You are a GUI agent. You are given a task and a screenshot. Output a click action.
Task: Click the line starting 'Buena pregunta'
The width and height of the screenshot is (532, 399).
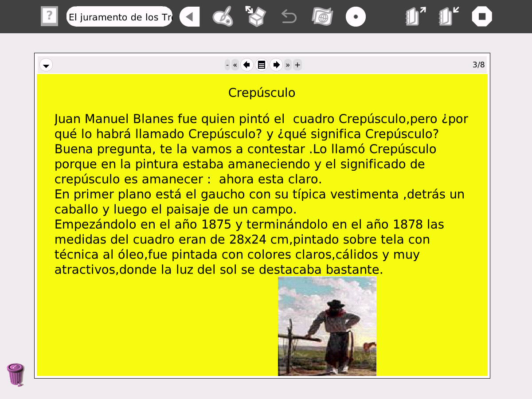(x=245, y=149)
